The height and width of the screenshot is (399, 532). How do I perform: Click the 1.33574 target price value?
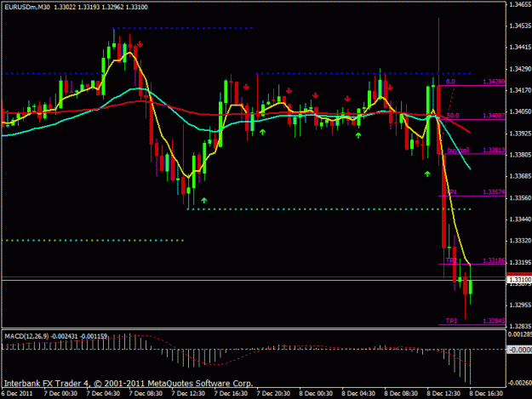[x=494, y=192]
